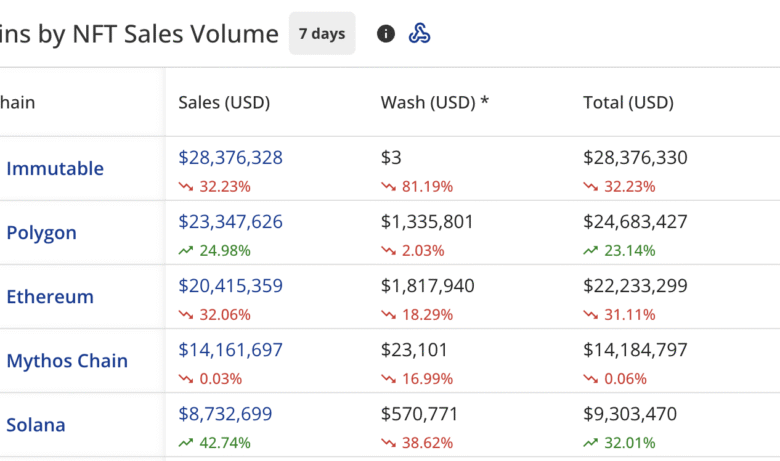Select Ethereum wash value $1,817,940
Screen dimensions: 780x461
click(428, 286)
